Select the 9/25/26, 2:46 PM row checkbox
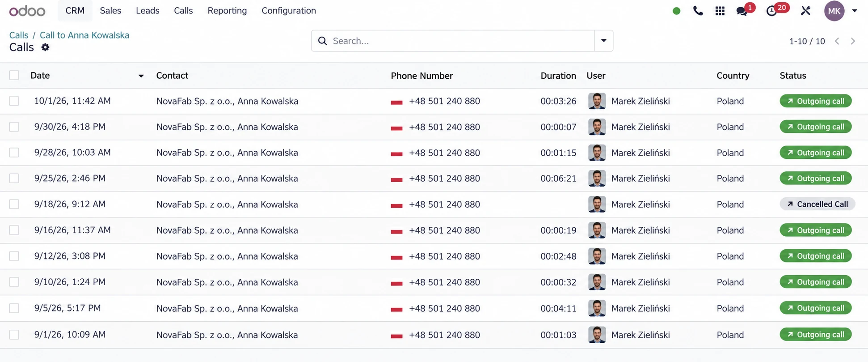The width and height of the screenshot is (868, 362). coord(14,179)
